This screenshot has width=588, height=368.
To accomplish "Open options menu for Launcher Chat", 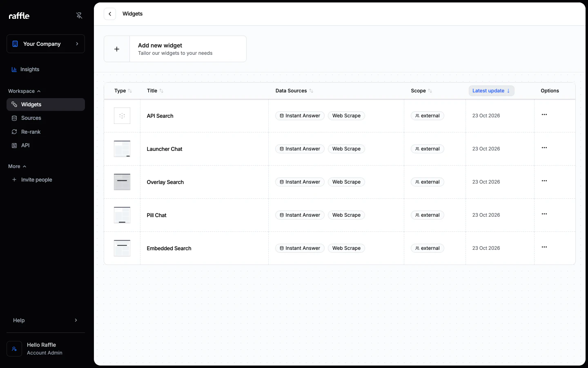I will (x=544, y=148).
